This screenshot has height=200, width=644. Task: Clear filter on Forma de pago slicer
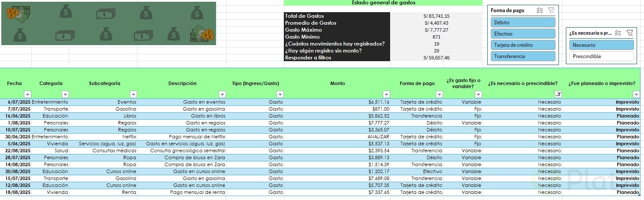(551, 10)
